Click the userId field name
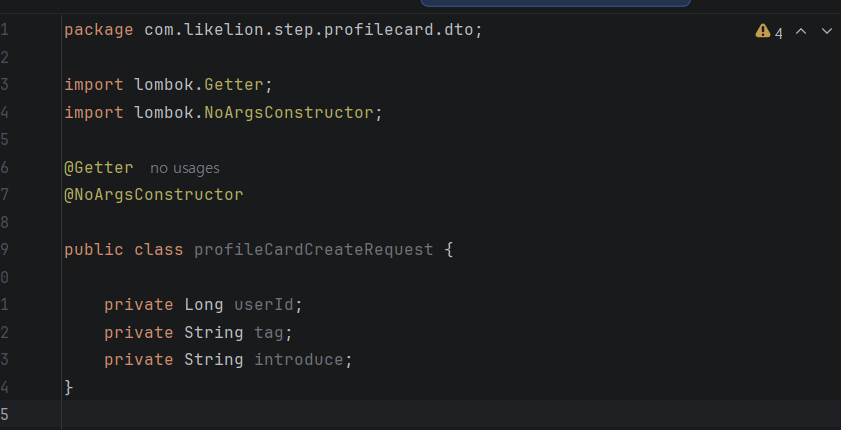The height and width of the screenshot is (430, 841). pos(264,305)
